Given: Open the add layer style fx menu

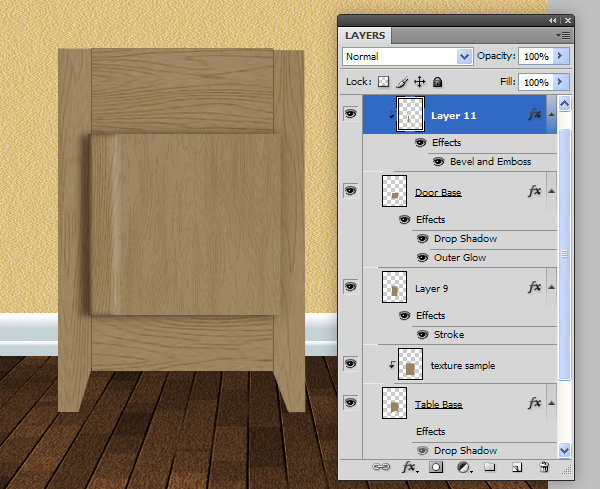Looking at the screenshot, I should click(x=409, y=467).
